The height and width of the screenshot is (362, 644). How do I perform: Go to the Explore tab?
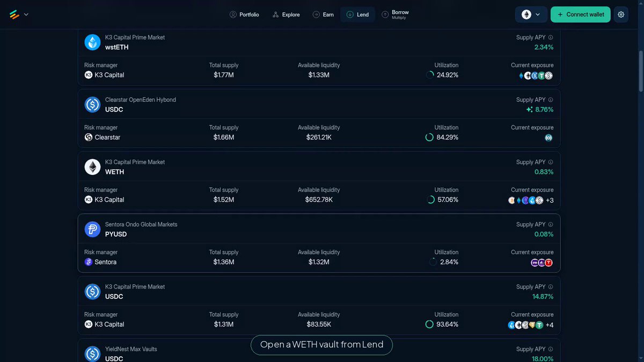286,14
